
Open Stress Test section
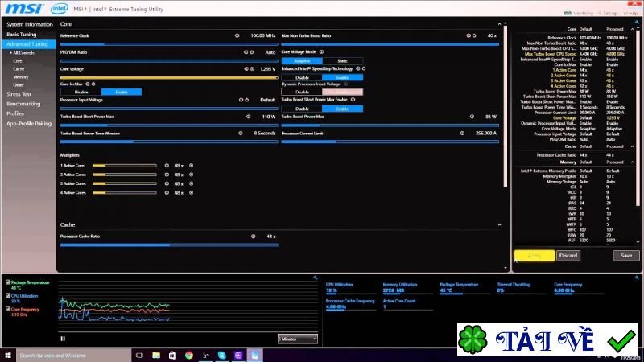tap(19, 94)
